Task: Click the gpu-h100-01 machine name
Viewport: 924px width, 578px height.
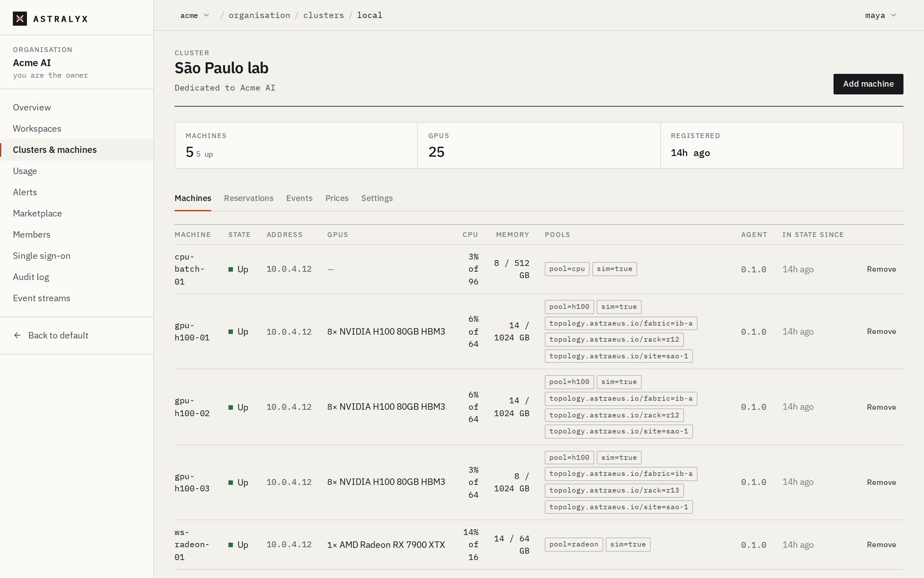Action: pyautogui.click(x=192, y=331)
